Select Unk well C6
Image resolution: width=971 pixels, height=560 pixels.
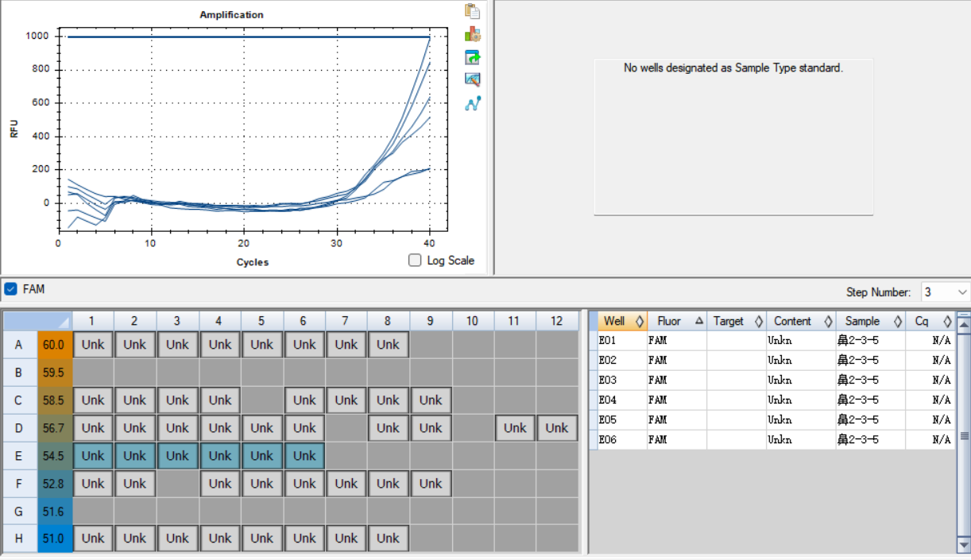click(304, 400)
